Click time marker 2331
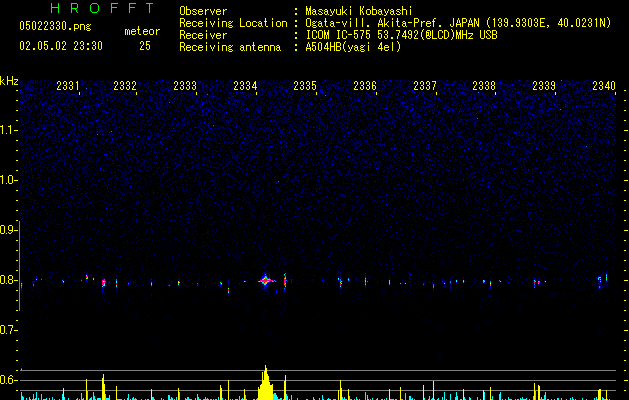 coord(67,86)
